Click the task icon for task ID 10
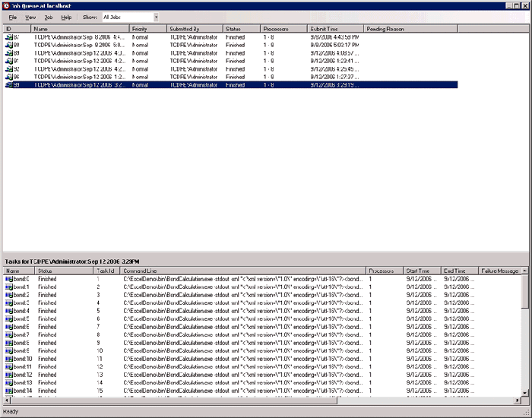 [x=9, y=359]
